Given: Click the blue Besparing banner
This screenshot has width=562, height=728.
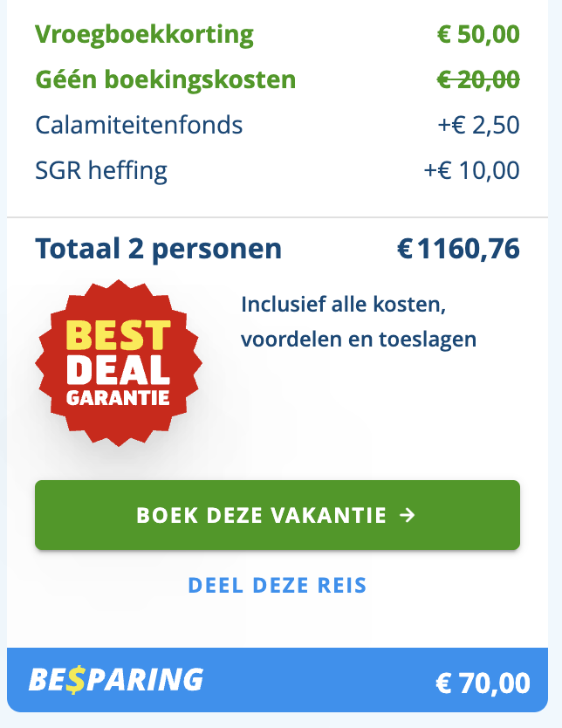Looking at the screenshot, I should coord(278,680).
